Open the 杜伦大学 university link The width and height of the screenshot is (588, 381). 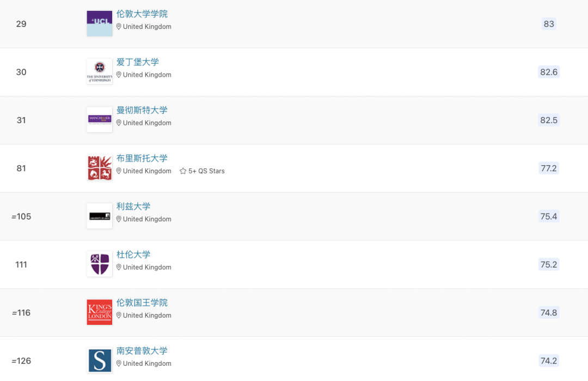[x=133, y=254]
